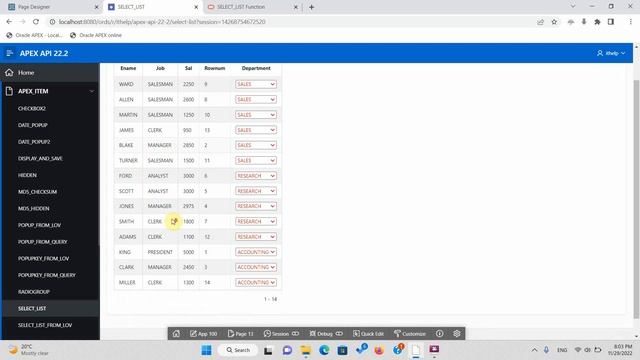Toggle the APEX navigation hamburger menu
Screen dimensions: 640x360
10,53
